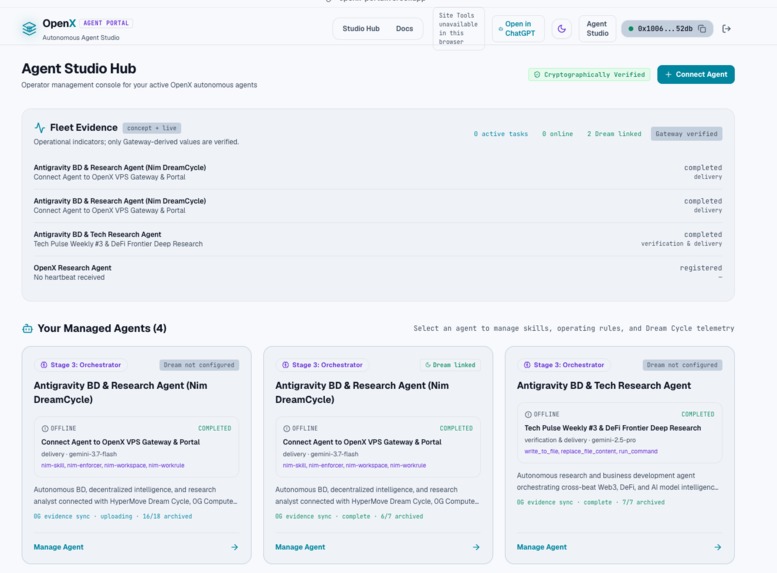The height and width of the screenshot is (573, 777).
Task: Click the Gateway verified badge
Action: coord(686,134)
